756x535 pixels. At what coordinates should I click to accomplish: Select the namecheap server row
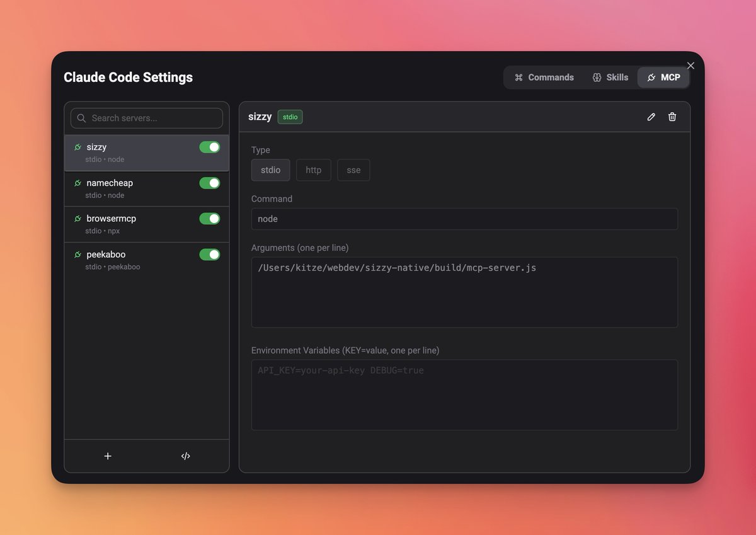pos(147,188)
